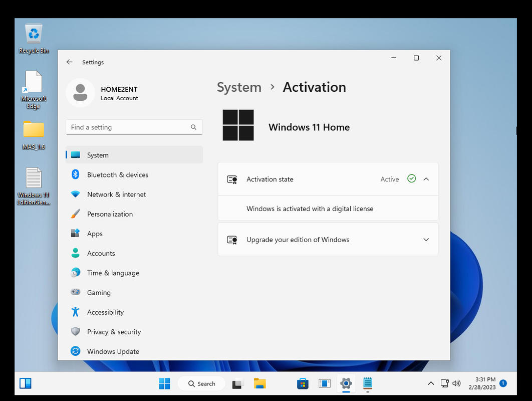532x401 pixels.
Task: Click the Bluetooth icon in sidebar
Action: pos(75,174)
